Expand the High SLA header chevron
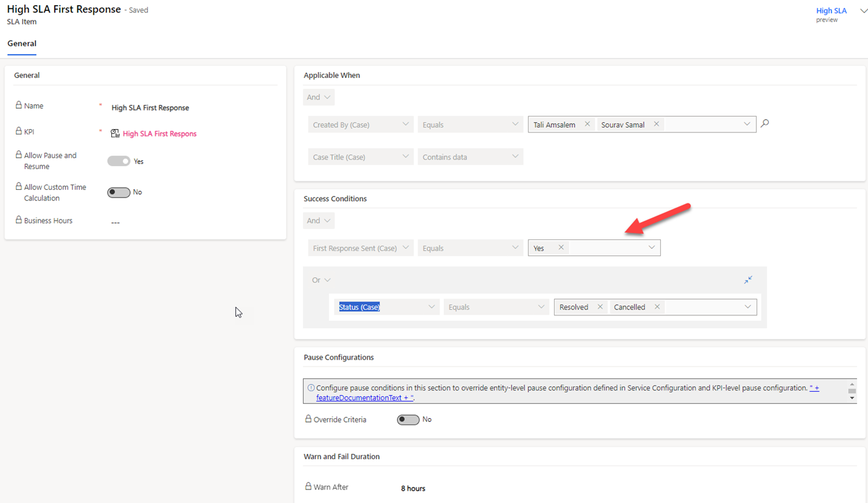The height and width of the screenshot is (503, 868). click(863, 11)
